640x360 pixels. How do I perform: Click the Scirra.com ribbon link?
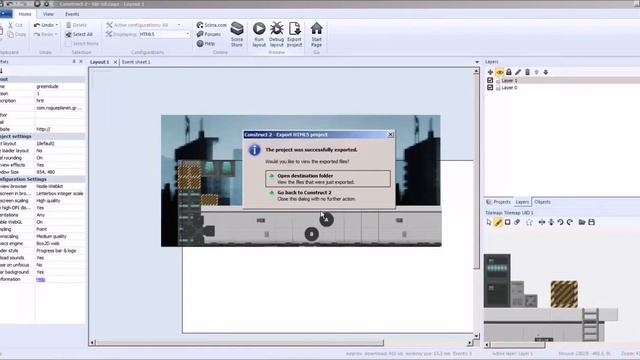tap(211, 25)
